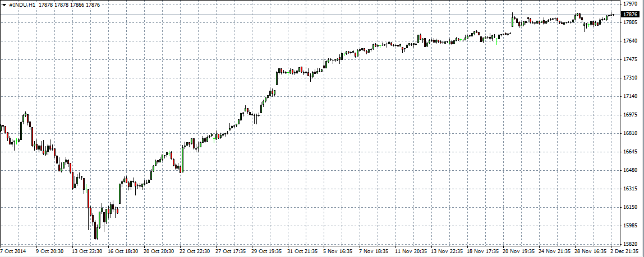This screenshot has height=257, width=644.
Task: Click the 15820 price scale label
Action: tap(631, 244)
